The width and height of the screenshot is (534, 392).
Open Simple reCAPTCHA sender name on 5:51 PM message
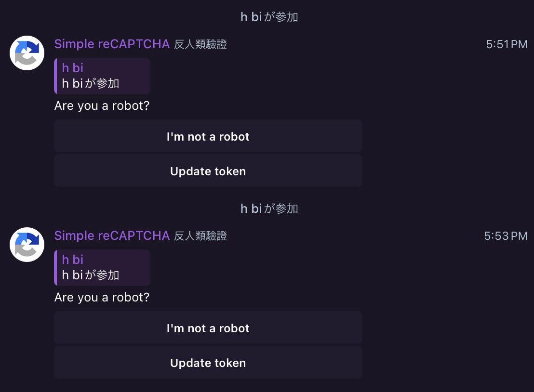click(x=112, y=44)
